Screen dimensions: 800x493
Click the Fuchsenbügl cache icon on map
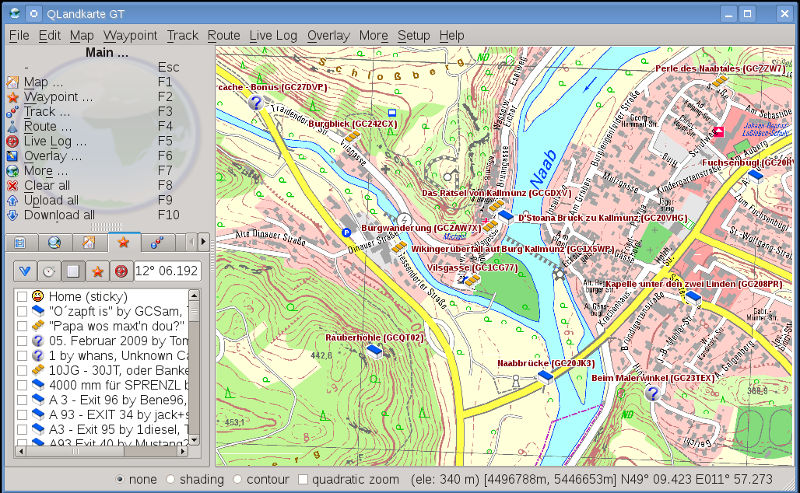pyautogui.click(x=756, y=177)
